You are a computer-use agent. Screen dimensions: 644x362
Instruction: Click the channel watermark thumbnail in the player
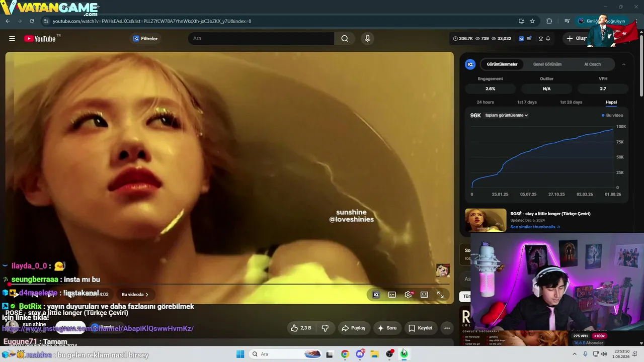(x=443, y=270)
